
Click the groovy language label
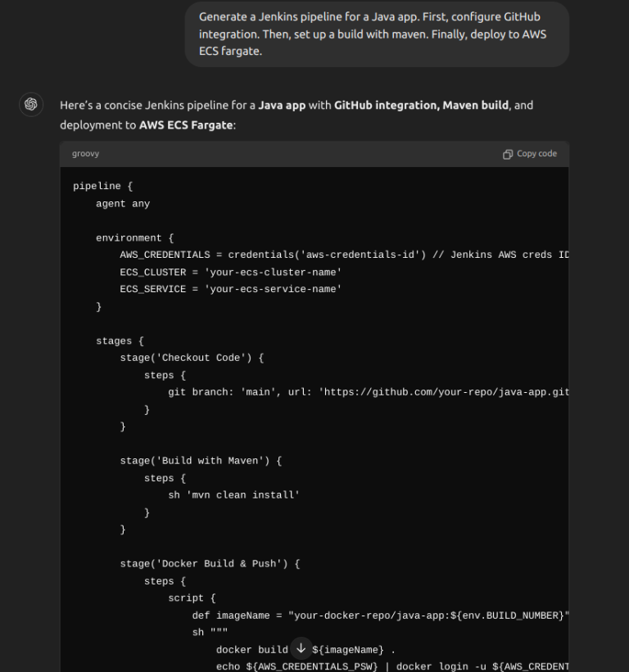[85, 153]
